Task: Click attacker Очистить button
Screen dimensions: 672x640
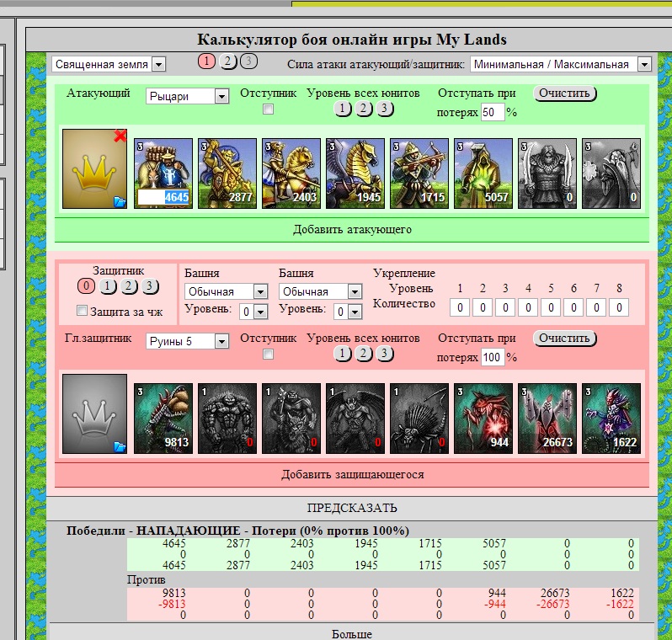Action: (565, 93)
